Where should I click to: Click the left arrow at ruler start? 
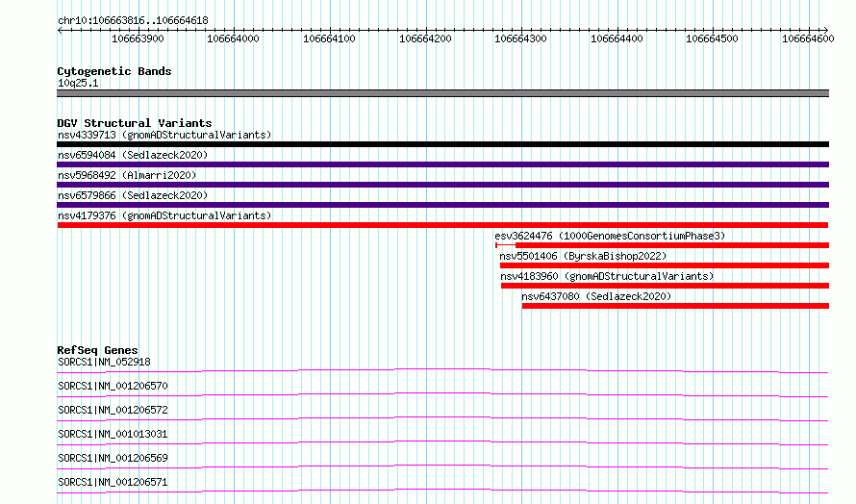(60, 31)
